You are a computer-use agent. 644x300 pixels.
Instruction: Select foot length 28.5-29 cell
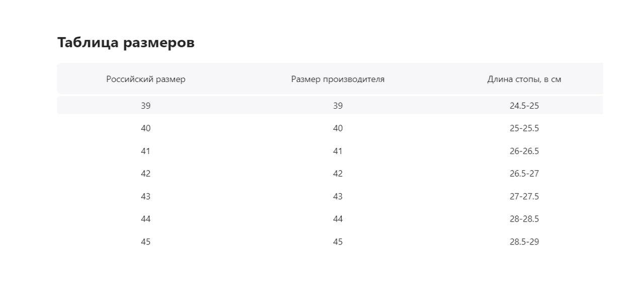[x=524, y=242]
